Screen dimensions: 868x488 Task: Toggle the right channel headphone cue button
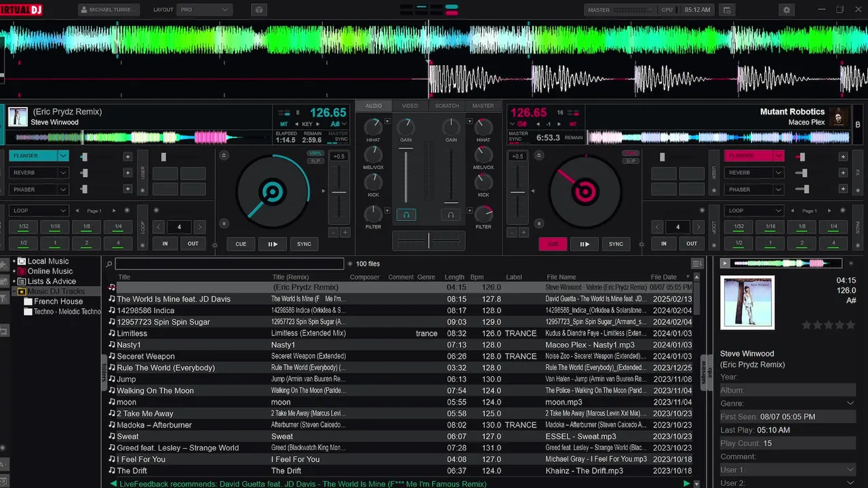tap(450, 215)
